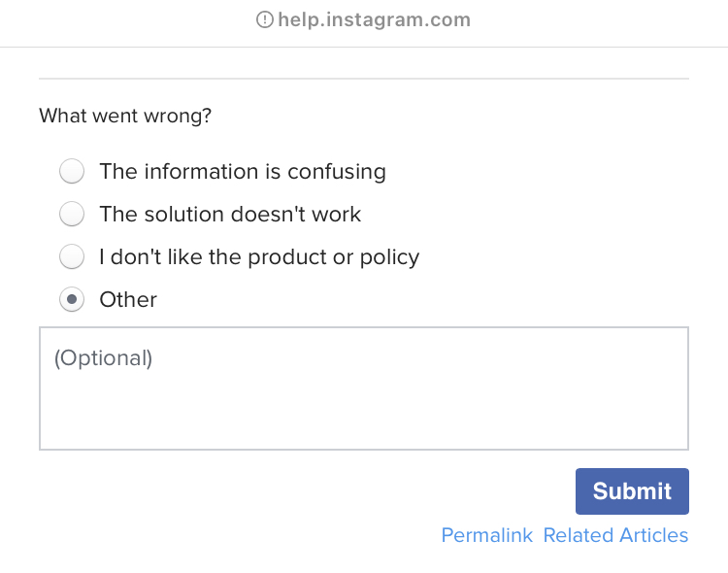Choose "The solution doesn't work" radio button

tap(72, 214)
